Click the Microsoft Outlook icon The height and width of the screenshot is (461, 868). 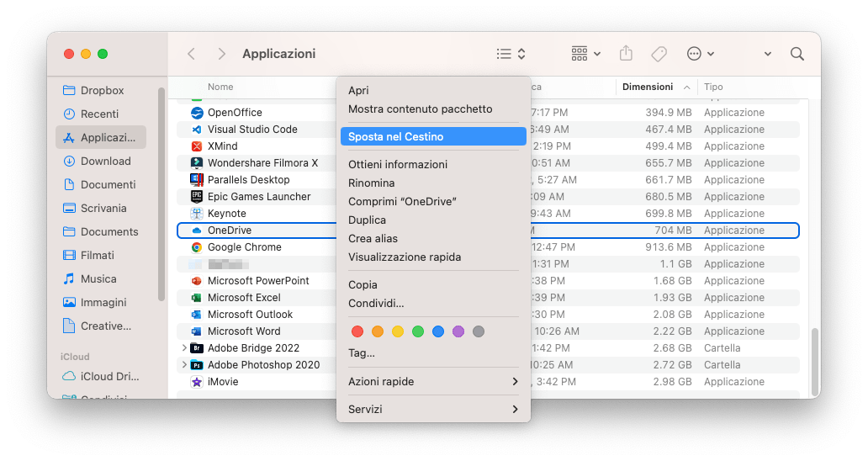click(197, 315)
